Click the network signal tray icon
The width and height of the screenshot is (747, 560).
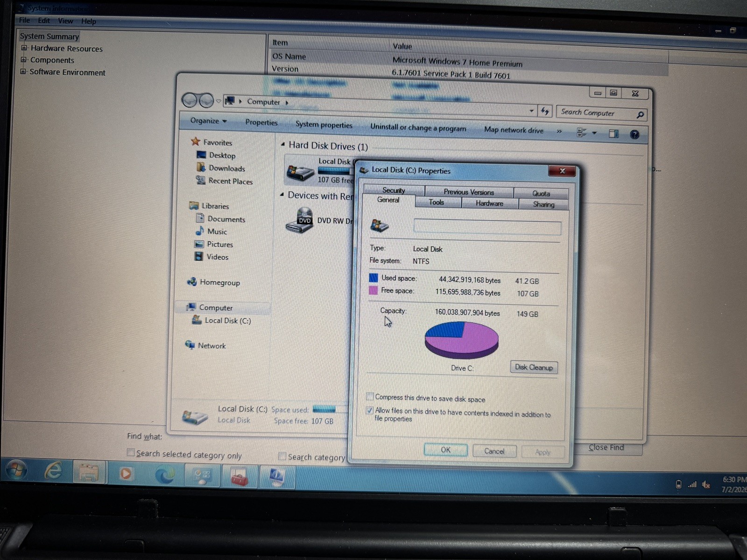click(x=692, y=485)
